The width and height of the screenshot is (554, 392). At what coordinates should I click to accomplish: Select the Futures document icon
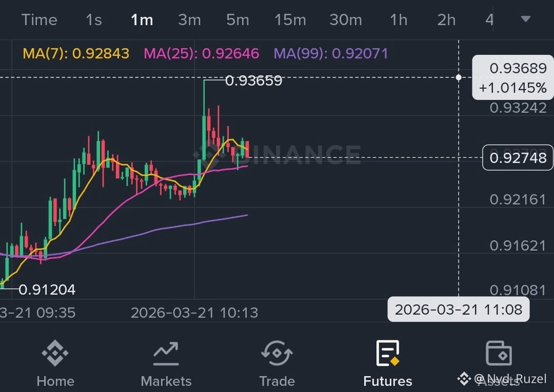coord(388,353)
